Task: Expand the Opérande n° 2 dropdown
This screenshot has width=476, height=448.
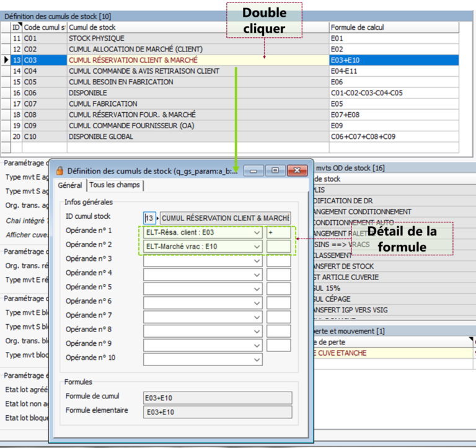Action: coord(257,247)
